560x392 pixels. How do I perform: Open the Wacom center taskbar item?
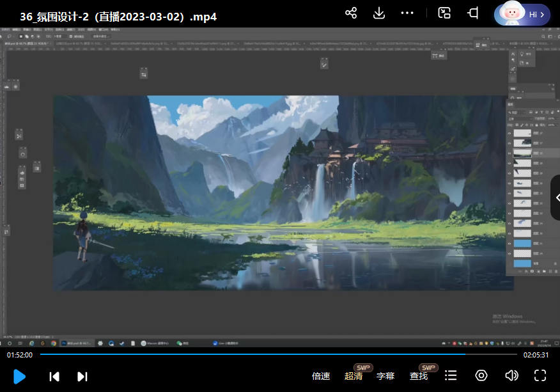[x=155, y=343]
